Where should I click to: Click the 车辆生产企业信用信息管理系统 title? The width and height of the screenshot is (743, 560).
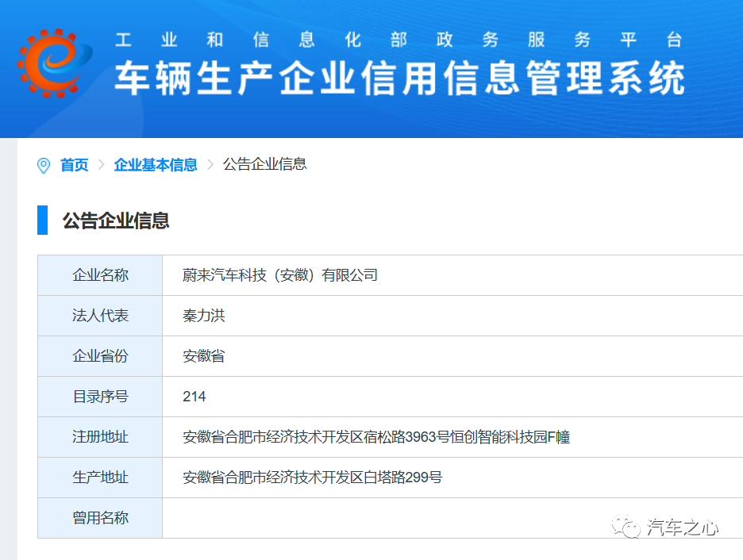click(x=400, y=78)
